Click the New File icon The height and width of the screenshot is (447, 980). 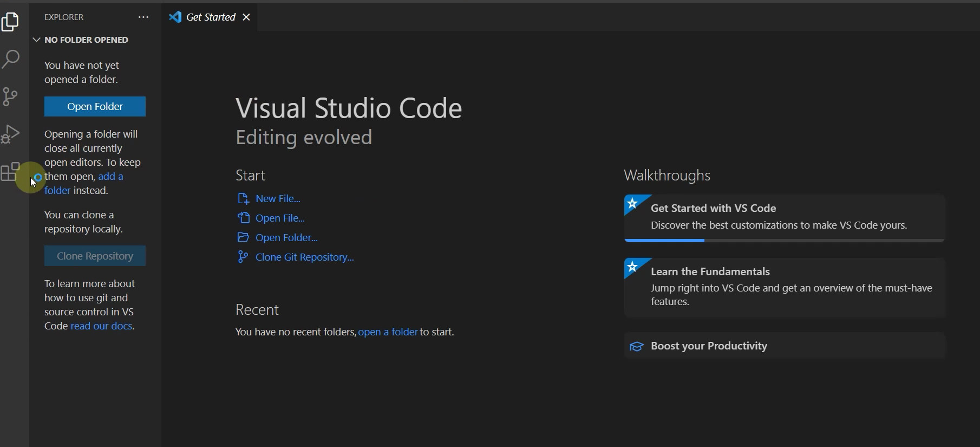(243, 199)
